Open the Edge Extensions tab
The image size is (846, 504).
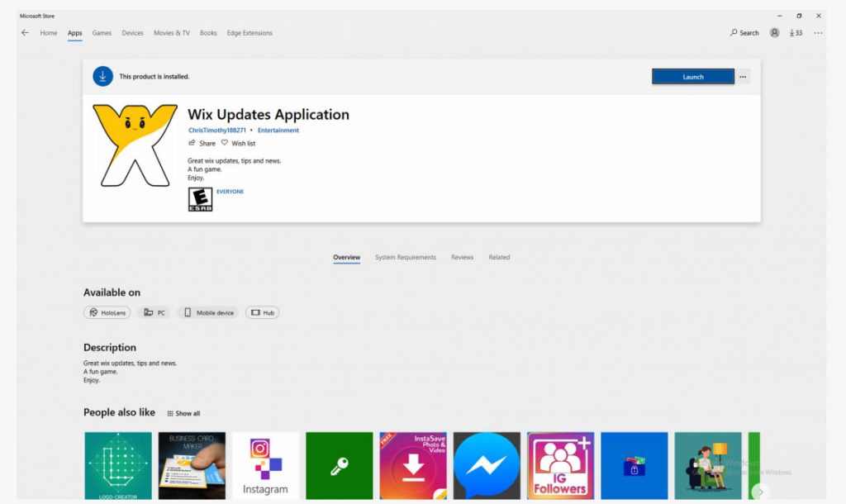250,33
